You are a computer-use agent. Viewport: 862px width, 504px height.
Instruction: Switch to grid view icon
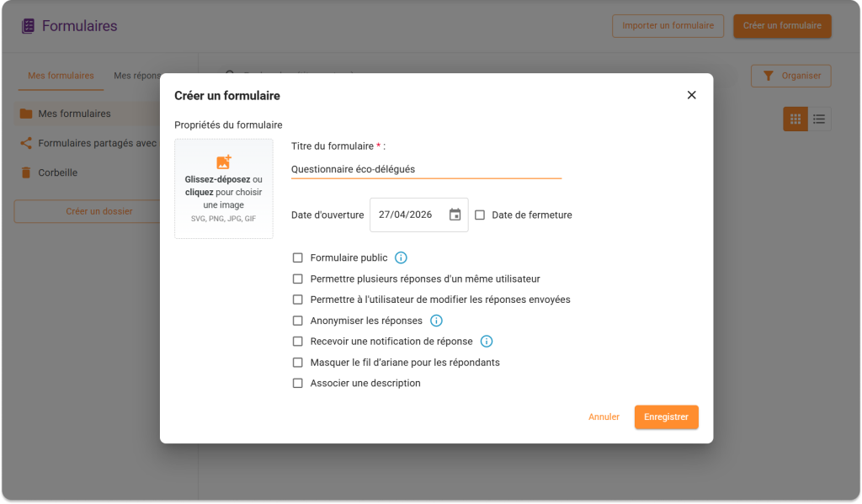pyautogui.click(x=795, y=119)
